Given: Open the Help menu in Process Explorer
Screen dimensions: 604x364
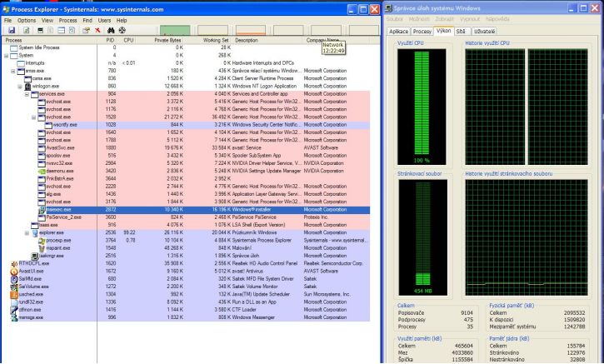Looking at the screenshot, I should pos(122,21).
